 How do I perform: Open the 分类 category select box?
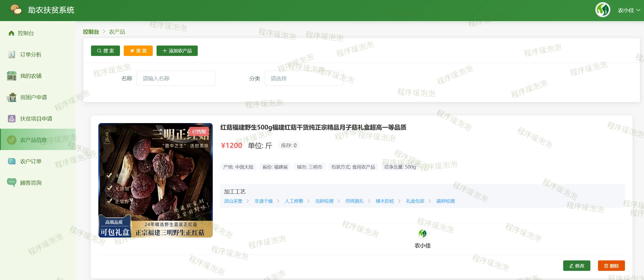pyautogui.click(x=304, y=79)
